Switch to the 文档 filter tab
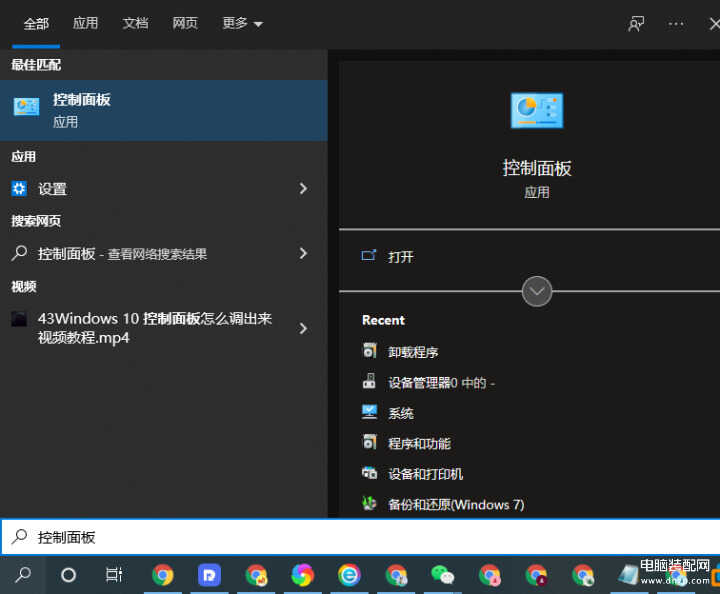 135,23
